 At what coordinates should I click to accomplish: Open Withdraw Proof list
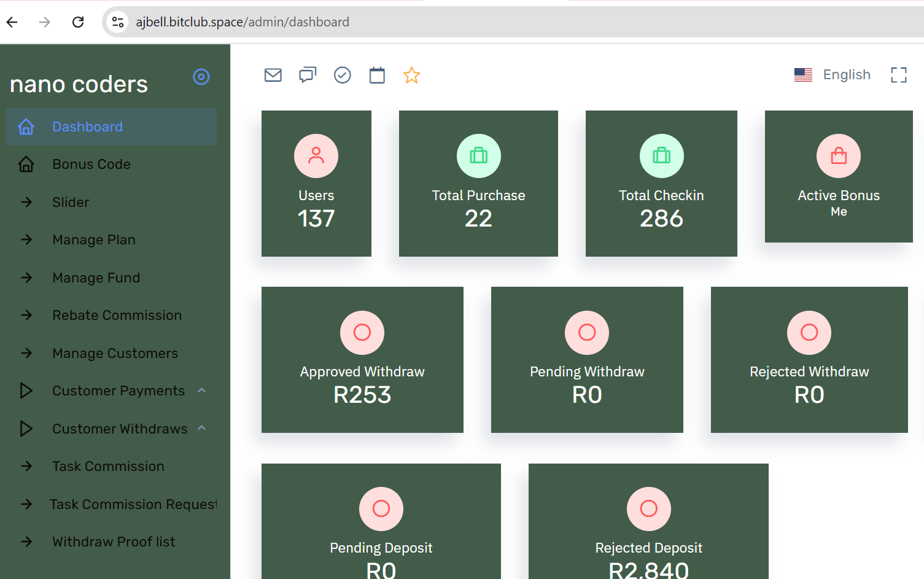(114, 542)
